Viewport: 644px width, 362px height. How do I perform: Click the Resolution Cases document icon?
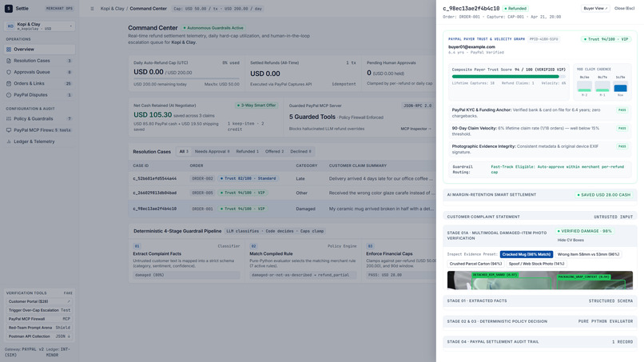9,61
